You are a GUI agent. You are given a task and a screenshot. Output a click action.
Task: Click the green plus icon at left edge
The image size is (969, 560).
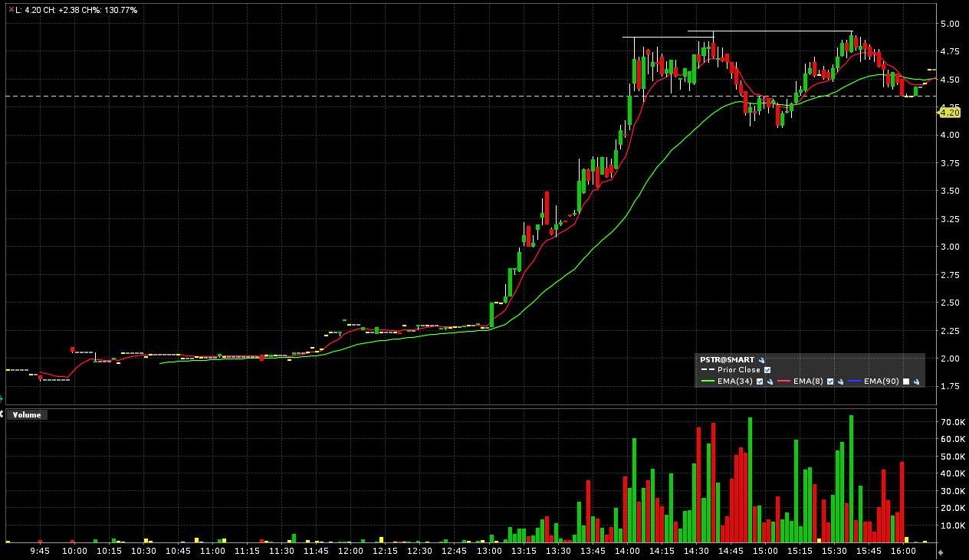click(2, 398)
